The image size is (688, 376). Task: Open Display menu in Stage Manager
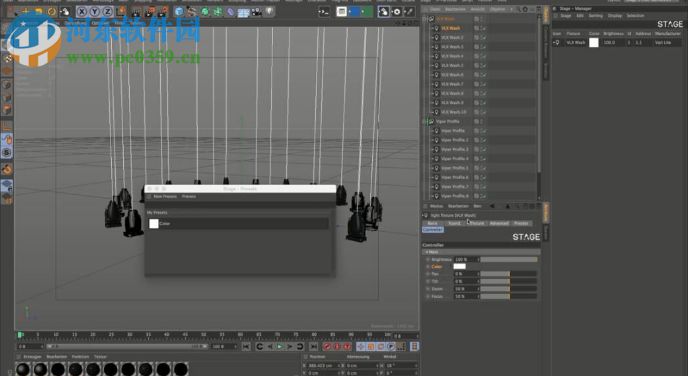coord(615,15)
